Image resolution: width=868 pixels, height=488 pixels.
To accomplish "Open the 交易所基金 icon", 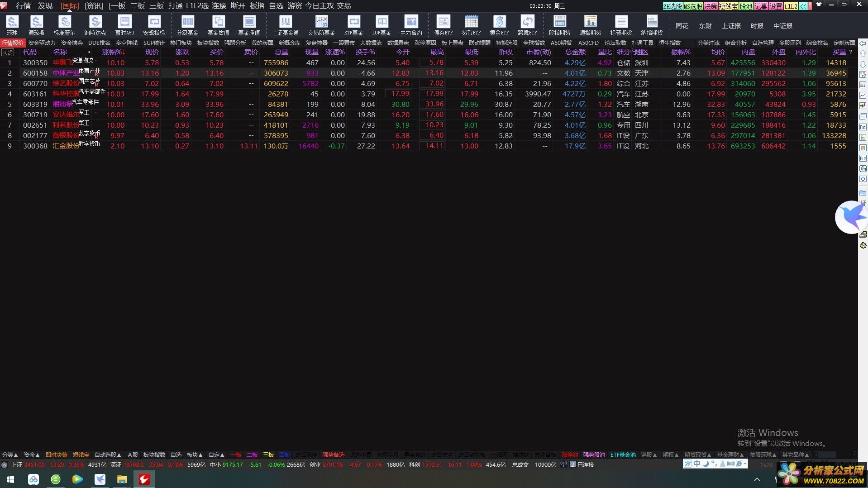I will pos(322,25).
